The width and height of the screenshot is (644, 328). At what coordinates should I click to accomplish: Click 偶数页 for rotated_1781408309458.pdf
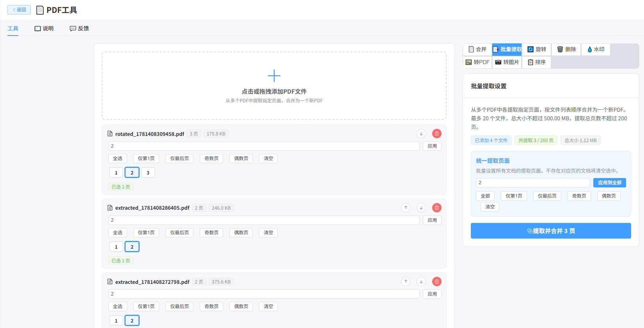241,159
